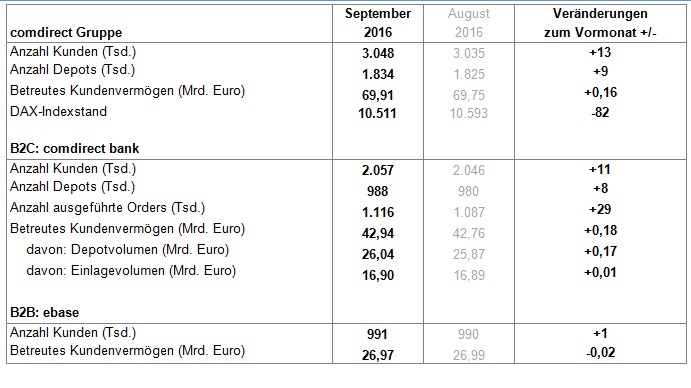Select the DAX September value 10.511
Viewport: 691px width, 388px height.
[377, 113]
